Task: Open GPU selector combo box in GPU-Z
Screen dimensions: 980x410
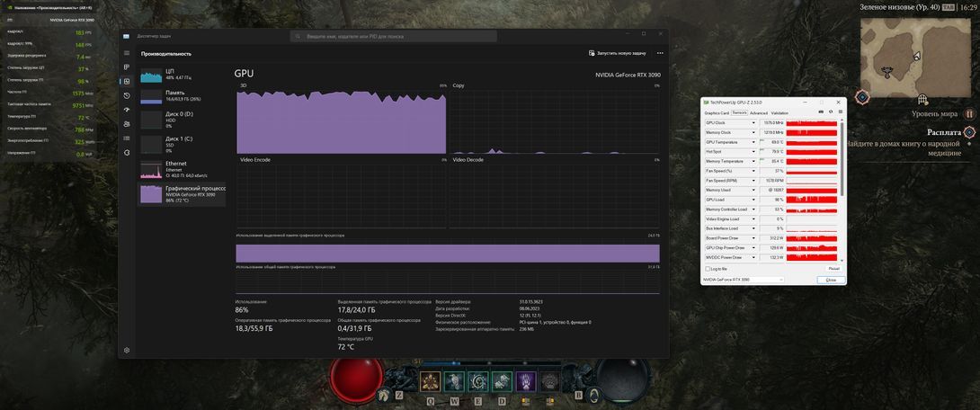Action: tap(744, 280)
